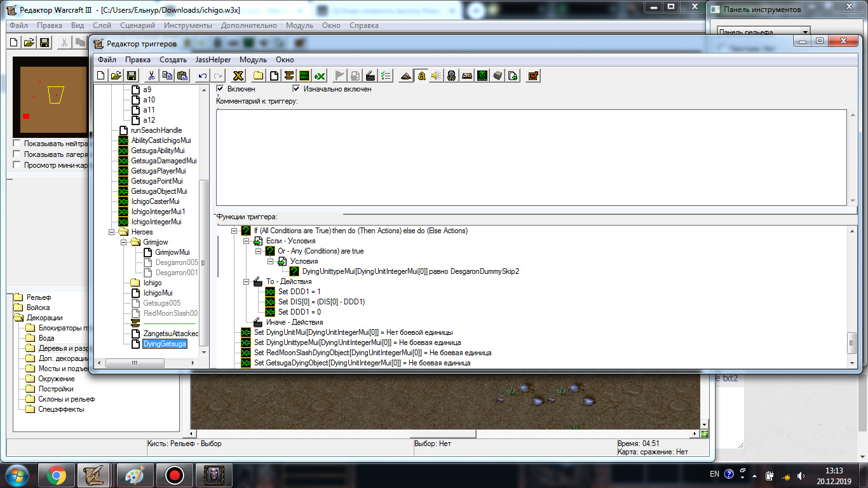Image resolution: width=868 pixels, height=488 pixels.
Task: Collapse the 'Если - Условия' node
Action: pyautogui.click(x=247, y=241)
